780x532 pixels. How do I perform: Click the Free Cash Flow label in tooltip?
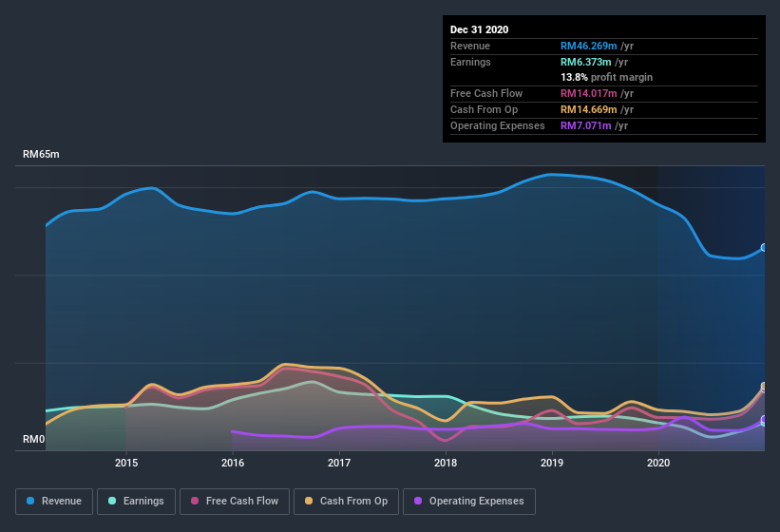pos(486,93)
